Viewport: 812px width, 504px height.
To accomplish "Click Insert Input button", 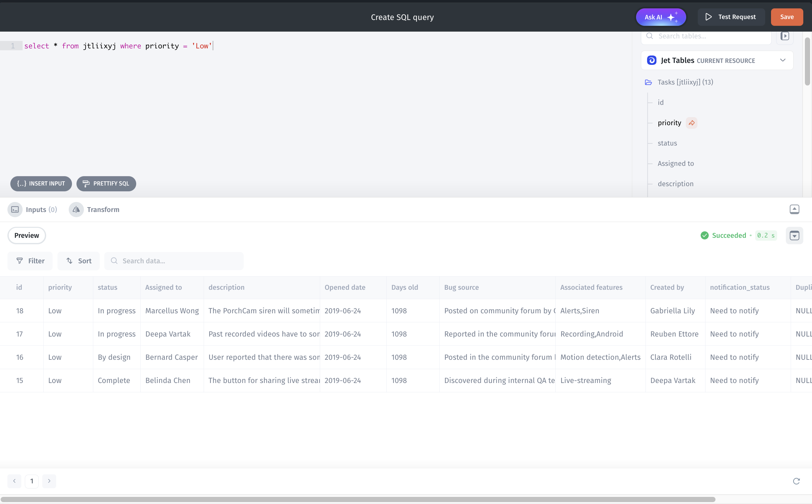I will click(x=41, y=184).
